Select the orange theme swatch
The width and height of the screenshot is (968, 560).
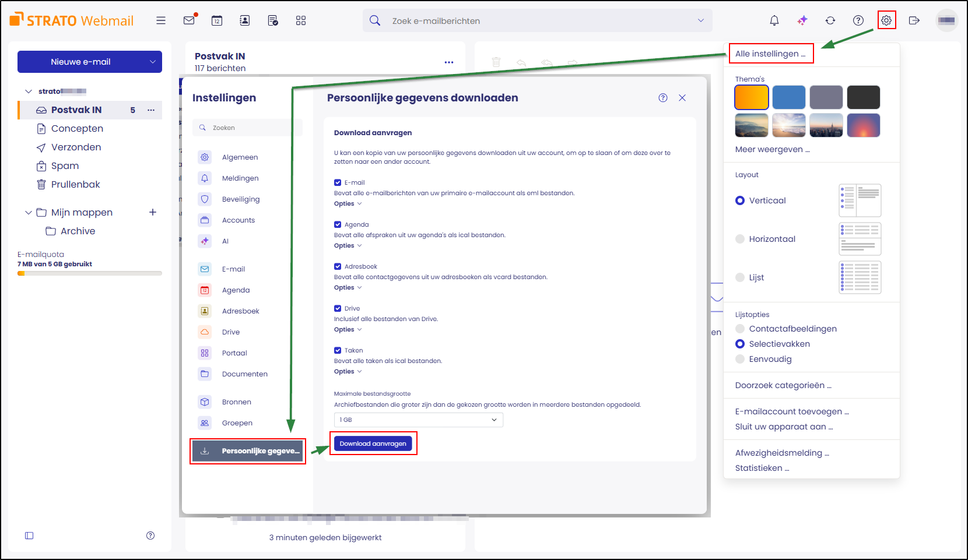[751, 97]
